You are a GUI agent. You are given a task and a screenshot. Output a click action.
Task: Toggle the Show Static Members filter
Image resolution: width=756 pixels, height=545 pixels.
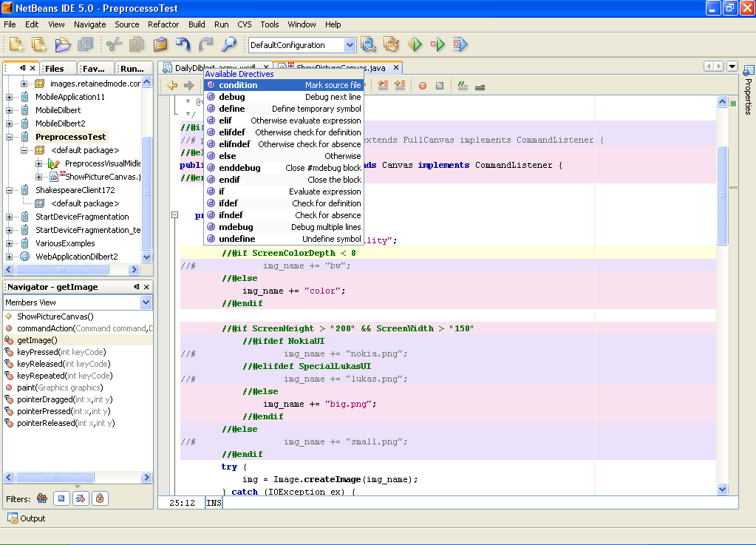tap(81, 498)
